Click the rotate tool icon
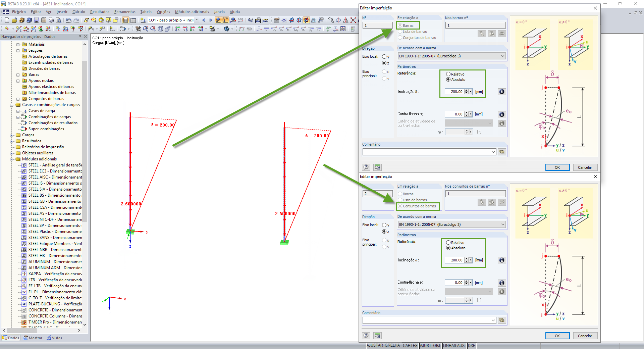 coord(338,20)
